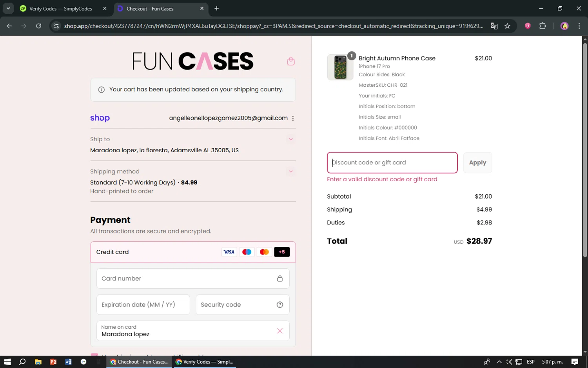Show the +5 additional card types
This screenshot has width=588, height=368.
(282, 252)
